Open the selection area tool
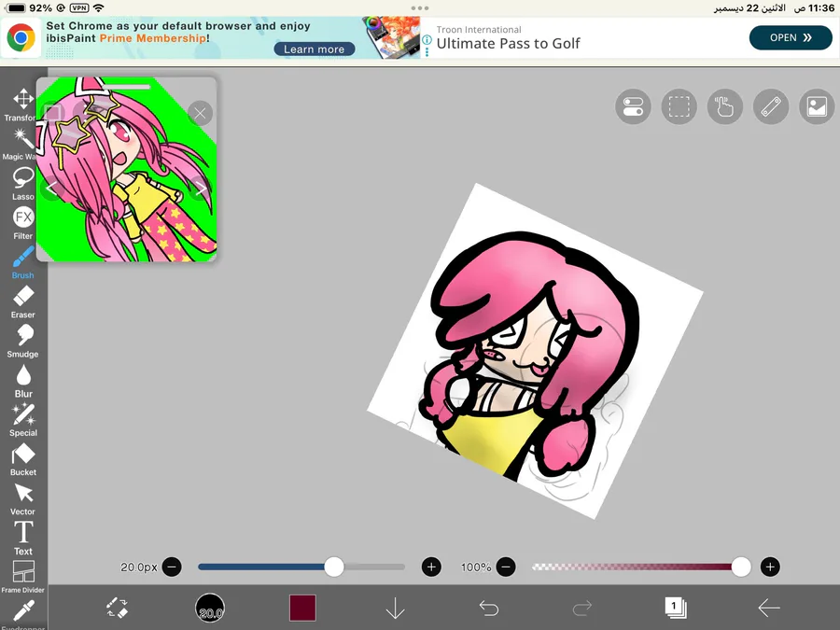This screenshot has width=840, height=630. point(679,106)
